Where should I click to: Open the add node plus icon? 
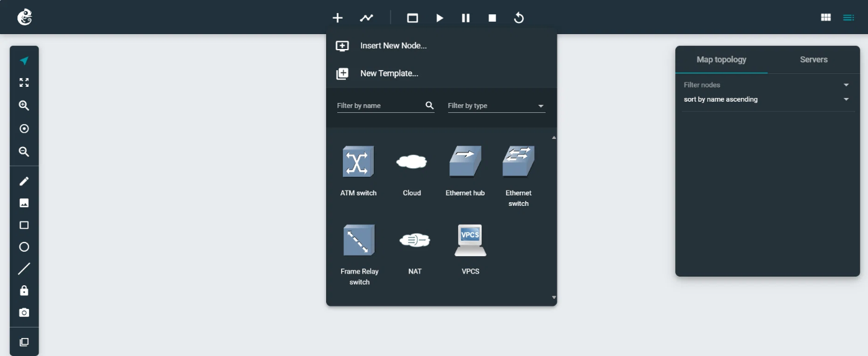[x=337, y=18]
